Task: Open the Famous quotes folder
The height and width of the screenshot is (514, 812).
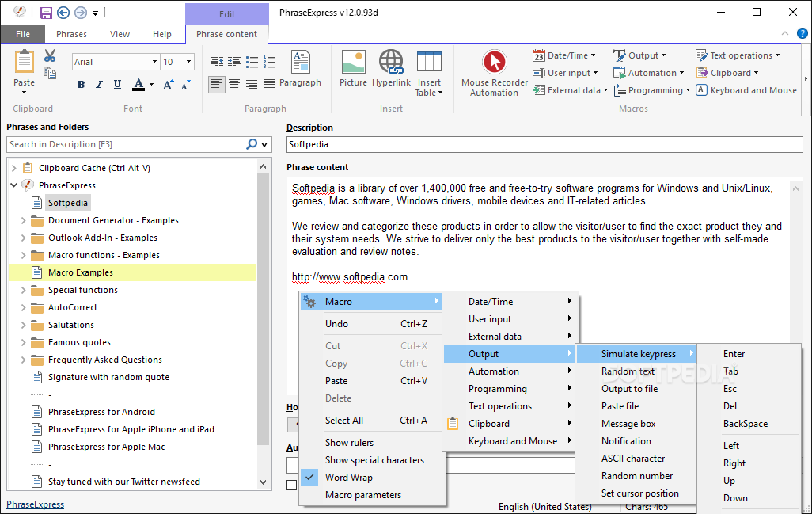Action: (79, 342)
